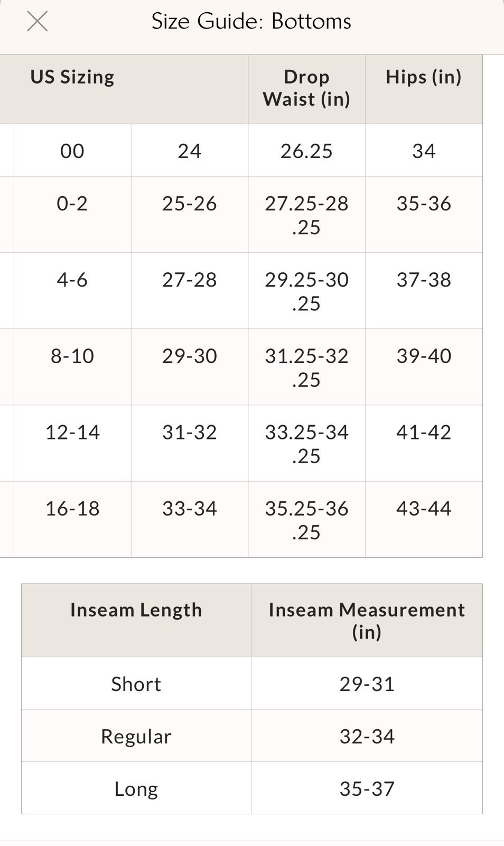Select the 16-18 size cell
This screenshot has height=846, width=504.
pyautogui.click(x=72, y=519)
